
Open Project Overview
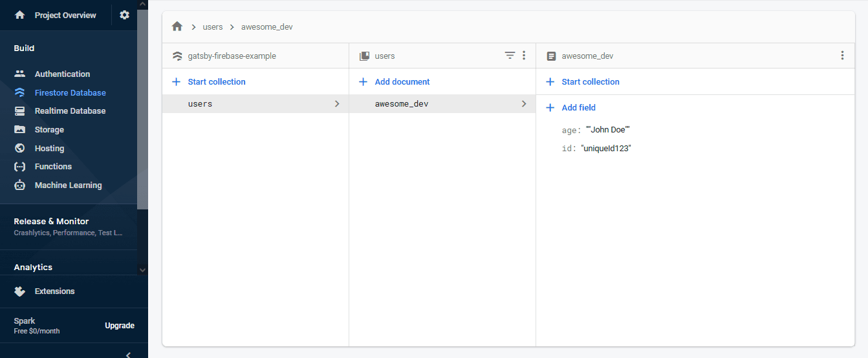pyautogui.click(x=65, y=15)
